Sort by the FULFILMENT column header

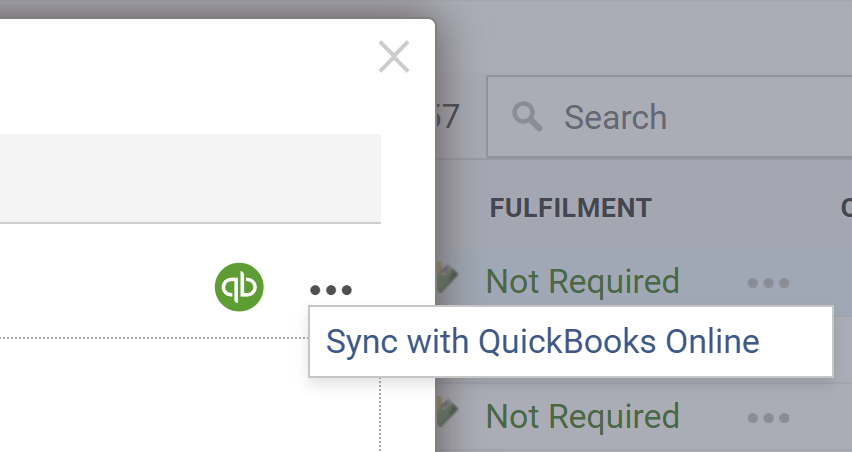click(x=570, y=208)
